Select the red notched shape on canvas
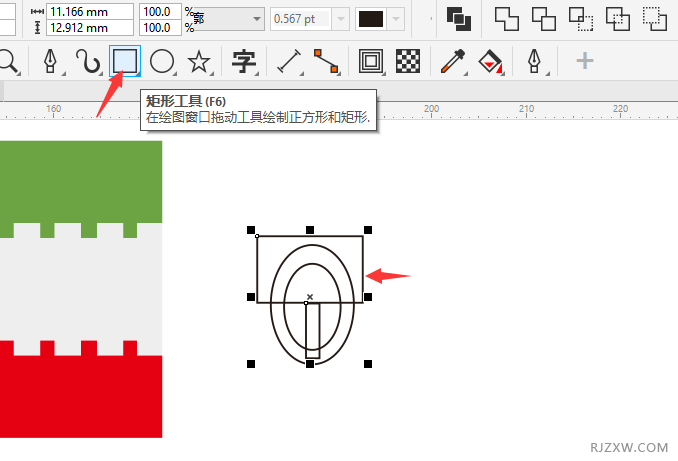The image size is (678, 461). pos(81,396)
